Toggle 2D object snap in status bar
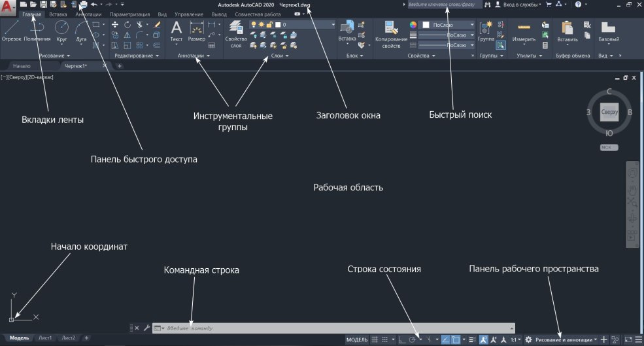Screen dimensions: 644x346 tap(456, 339)
